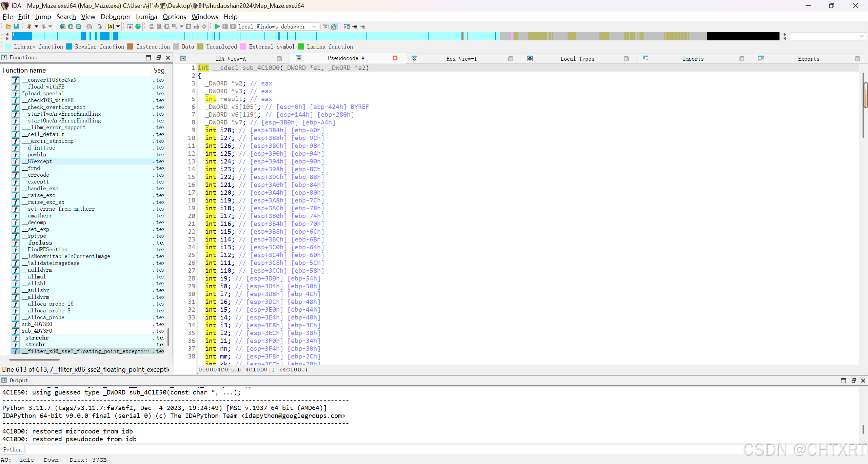Float the Functions panel

[x=158, y=58]
